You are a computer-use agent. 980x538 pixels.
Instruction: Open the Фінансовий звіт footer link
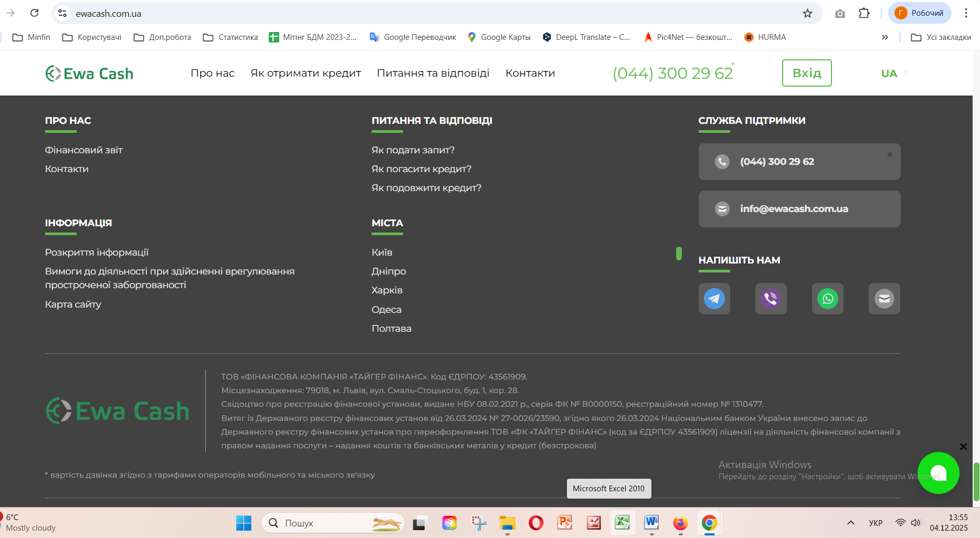pyautogui.click(x=84, y=150)
